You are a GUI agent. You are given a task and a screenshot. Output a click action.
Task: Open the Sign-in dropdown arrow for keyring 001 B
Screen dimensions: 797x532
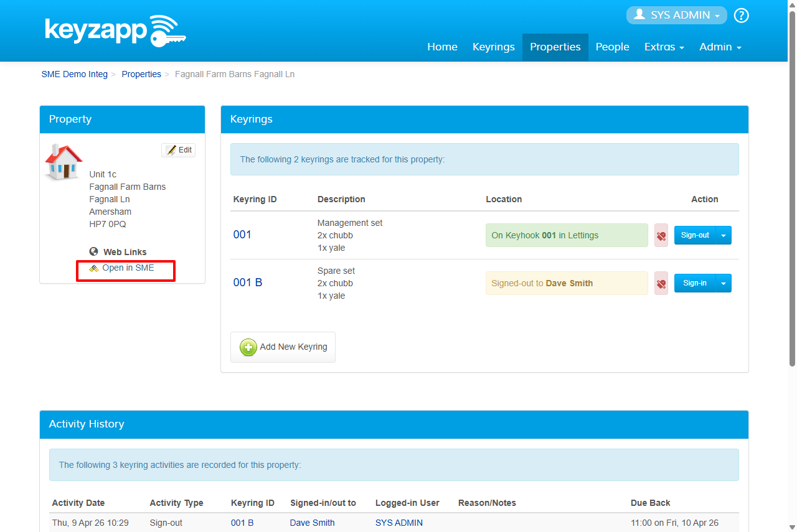tap(724, 284)
